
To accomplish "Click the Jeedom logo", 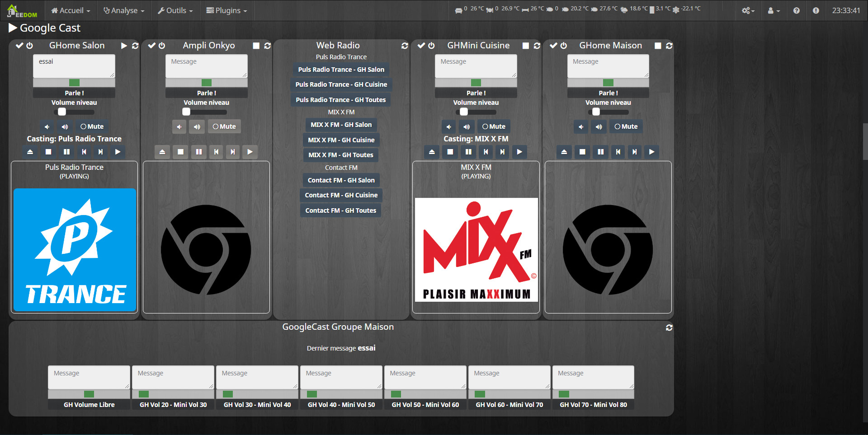I will [x=22, y=11].
